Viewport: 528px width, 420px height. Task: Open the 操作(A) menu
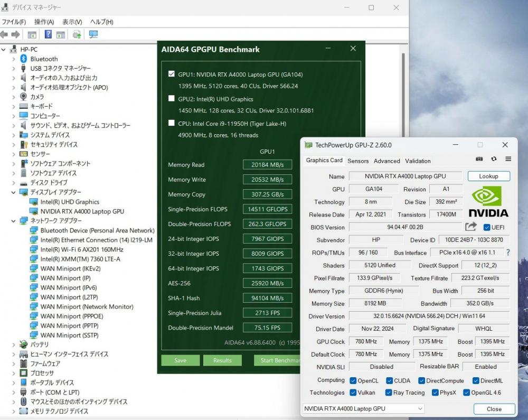click(44, 22)
